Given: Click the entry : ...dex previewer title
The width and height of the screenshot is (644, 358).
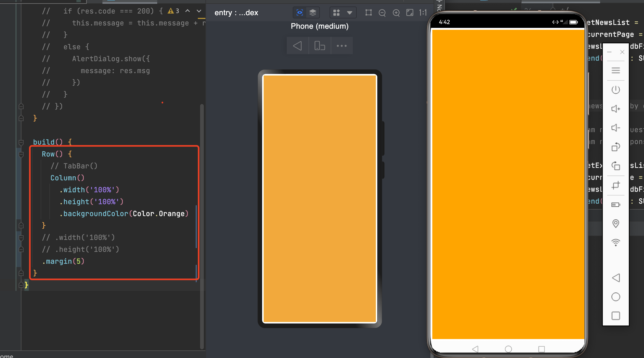Looking at the screenshot, I should (236, 13).
